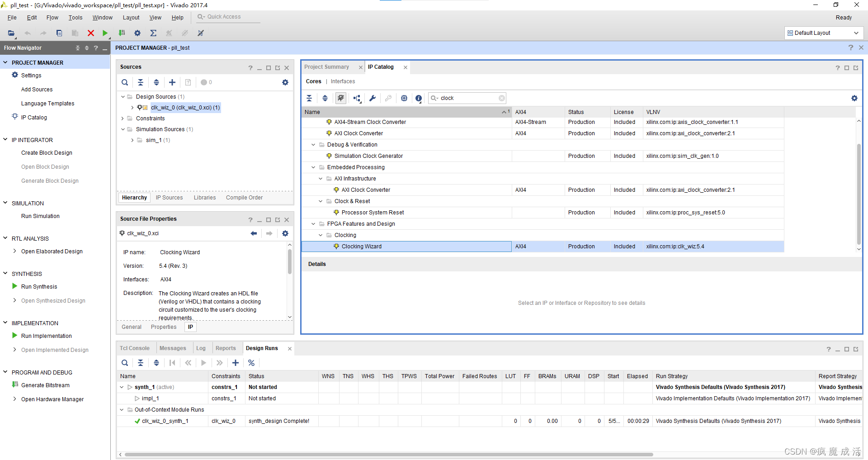The height and width of the screenshot is (460, 868).
Task: Collapse the IP INTEGRATOR section
Action: [5, 140]
